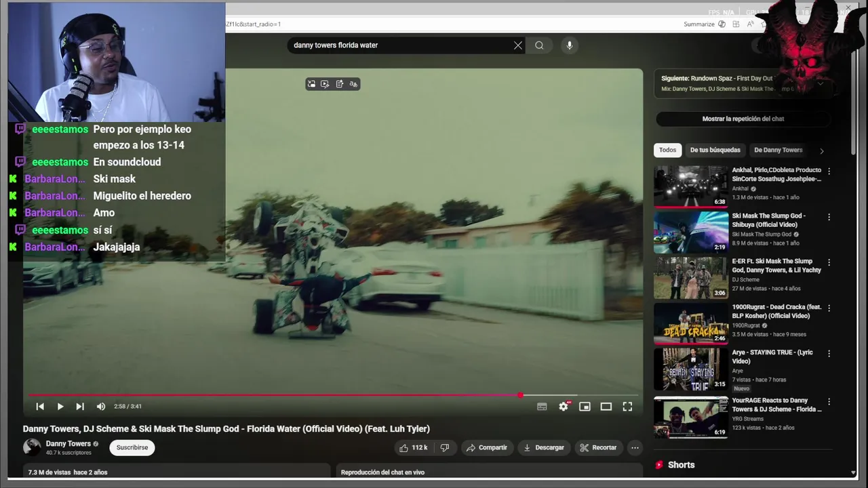Viewport: 868px width, 488px height.
Task: Skip to the previous video
Action: tap(40, 407)
